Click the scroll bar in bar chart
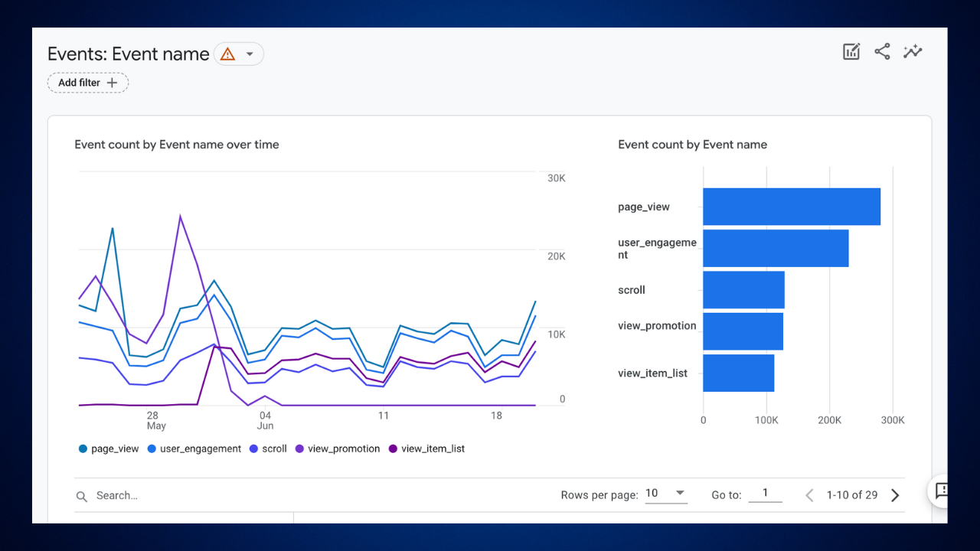 743,290
